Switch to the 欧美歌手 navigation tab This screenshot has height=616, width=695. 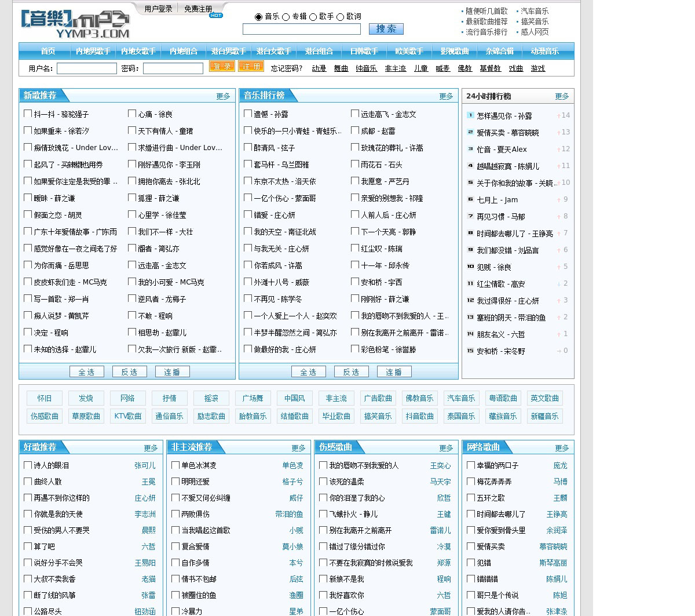409,51
